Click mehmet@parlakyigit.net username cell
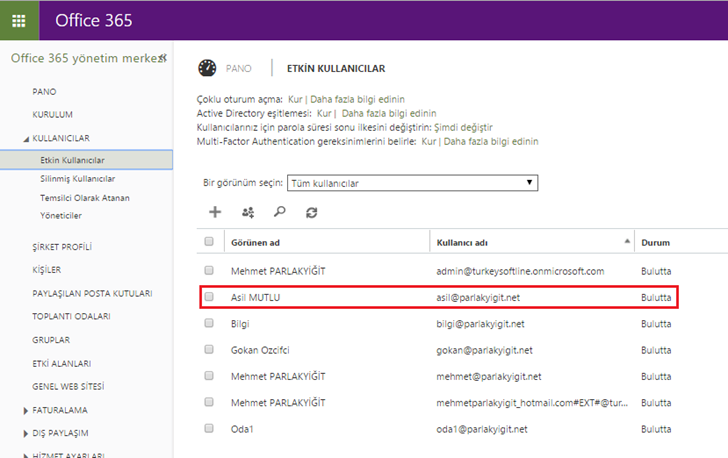The width and height of the screenshot is (728, 458). [488, 377]
